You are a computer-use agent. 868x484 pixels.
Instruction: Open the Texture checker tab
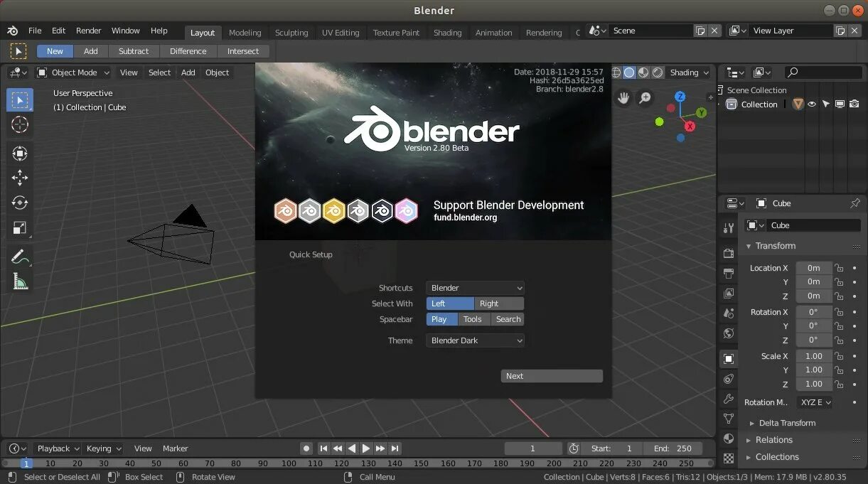729,458
